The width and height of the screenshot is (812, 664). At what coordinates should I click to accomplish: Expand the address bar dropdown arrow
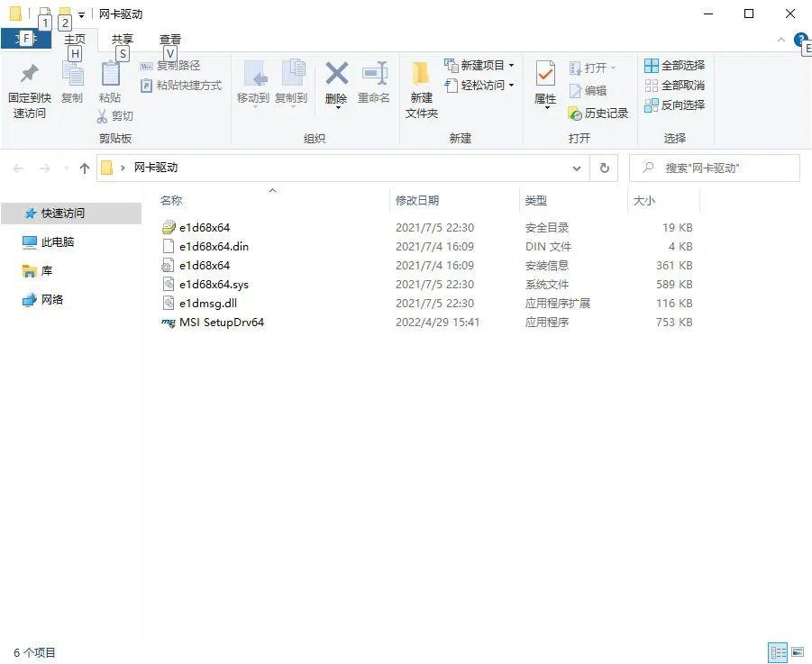point(577,168)
